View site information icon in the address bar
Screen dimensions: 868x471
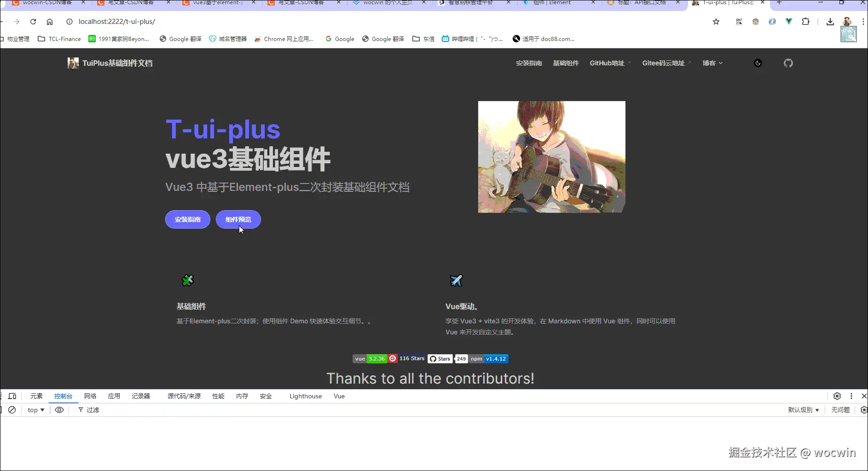pyautogui.click(x=69, y=22)
